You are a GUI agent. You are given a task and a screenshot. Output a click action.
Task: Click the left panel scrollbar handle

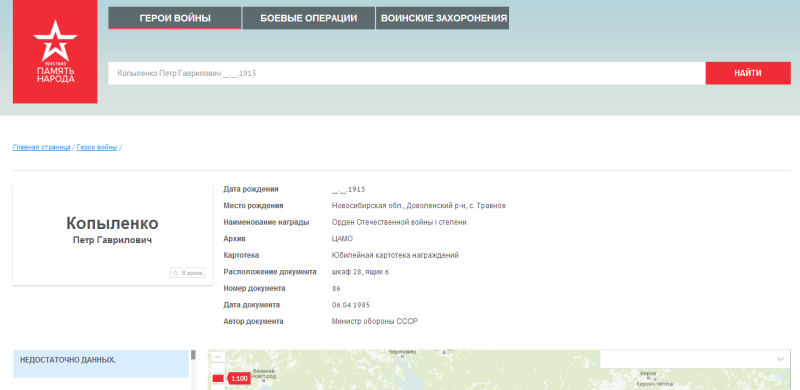tap(193, 354)
